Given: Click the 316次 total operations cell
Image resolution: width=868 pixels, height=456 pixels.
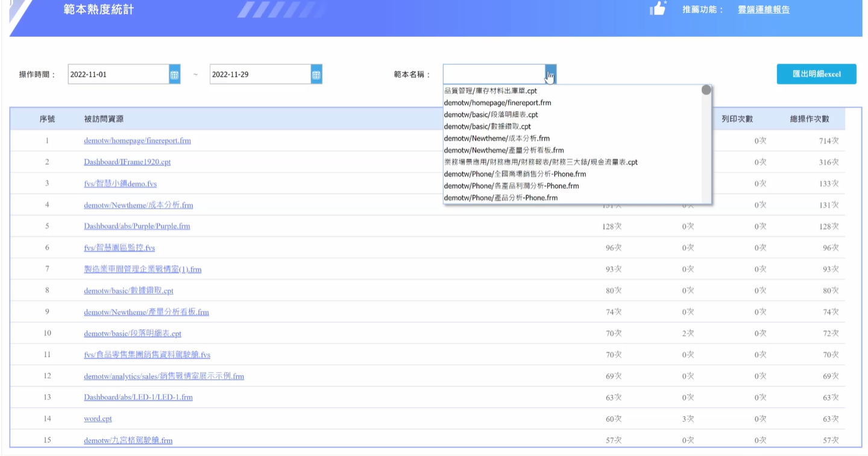Looking at the screenshot, I should (829, 162).
